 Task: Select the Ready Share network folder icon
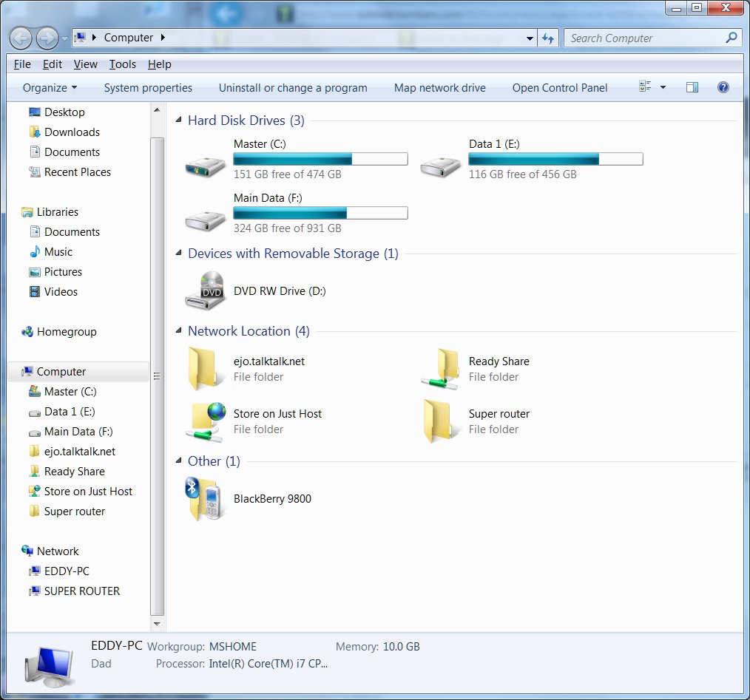point(441,368)
